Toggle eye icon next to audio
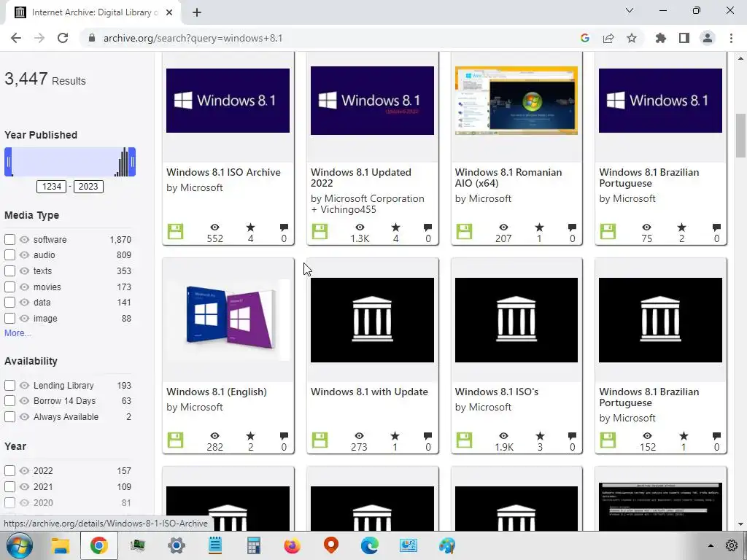Image resolution: width=747 pixels, height=560 pixels. click(x=24, y=254)
